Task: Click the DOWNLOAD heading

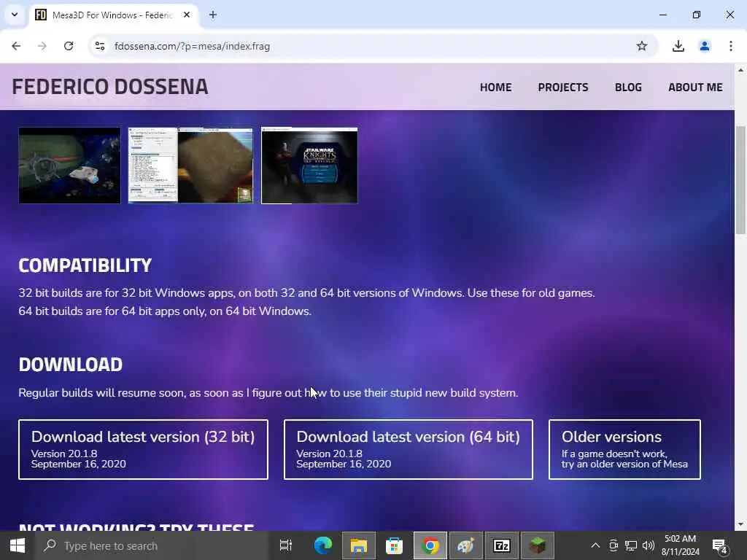Action: coord(71,365)
